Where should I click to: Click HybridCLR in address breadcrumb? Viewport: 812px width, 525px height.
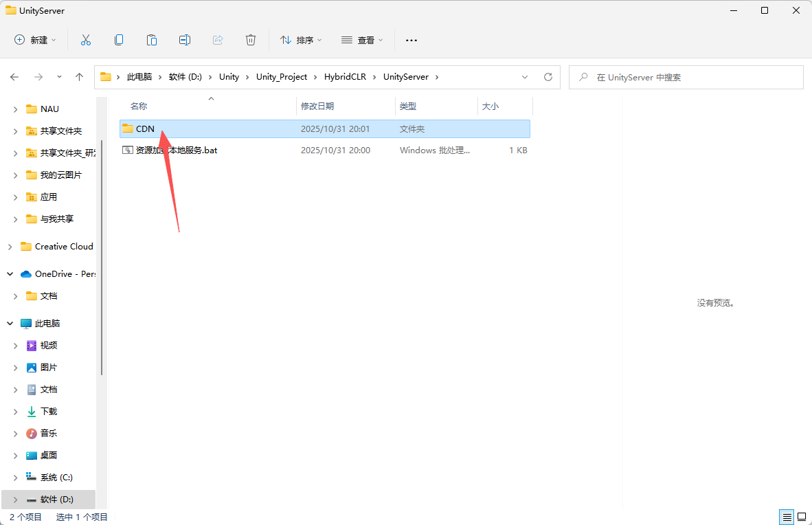(x=345, y=77)
